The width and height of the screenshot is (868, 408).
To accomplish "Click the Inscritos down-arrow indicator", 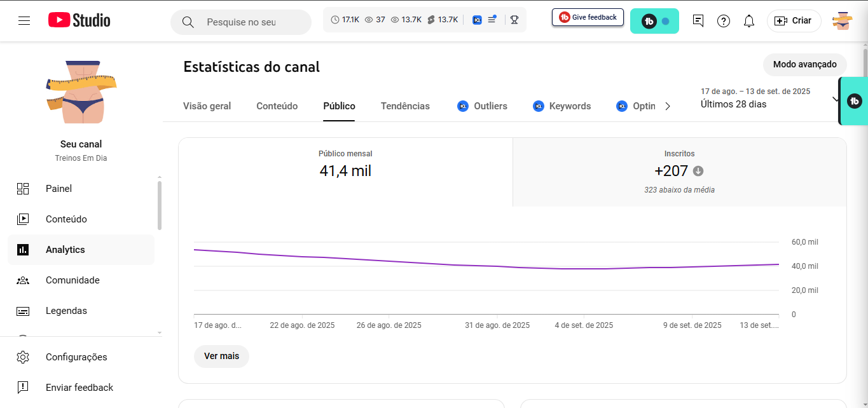I will [x=698, y=171].
